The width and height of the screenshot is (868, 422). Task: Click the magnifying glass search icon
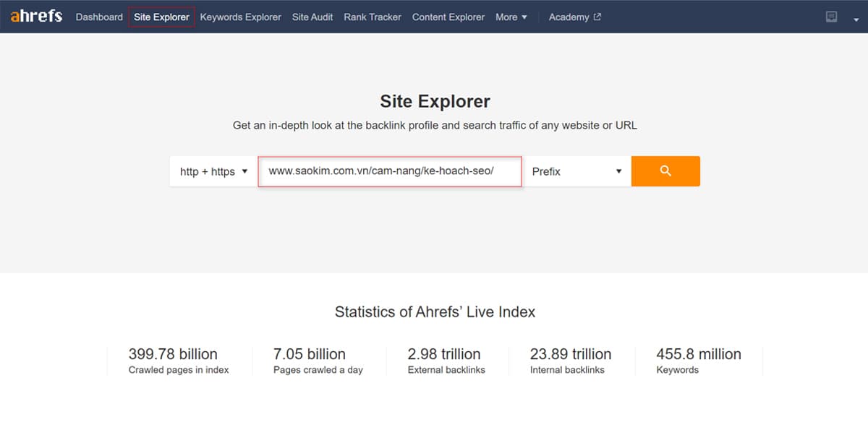(665, 171)
